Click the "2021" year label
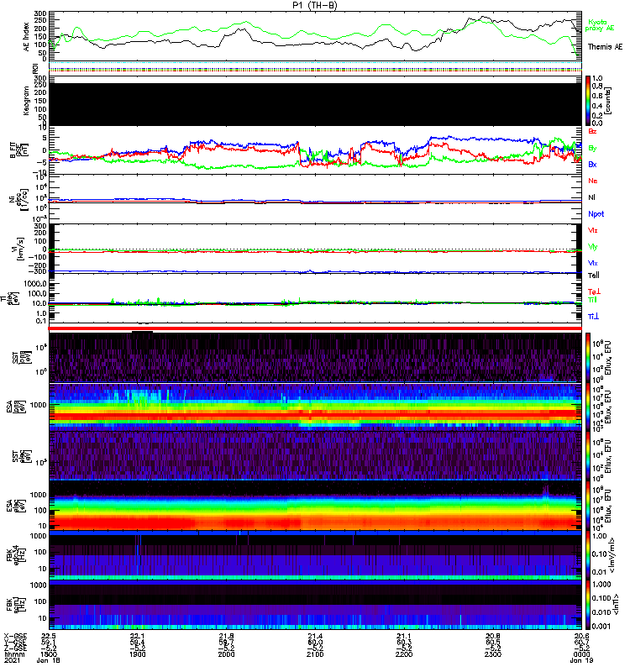630x672 pixels. click(x=12, y=660)
